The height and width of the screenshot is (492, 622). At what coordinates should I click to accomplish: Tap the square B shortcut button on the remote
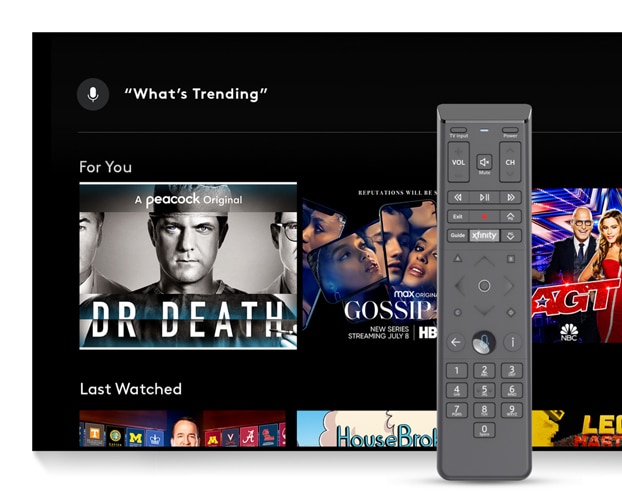pyautogui.click(x=511, y=259)
